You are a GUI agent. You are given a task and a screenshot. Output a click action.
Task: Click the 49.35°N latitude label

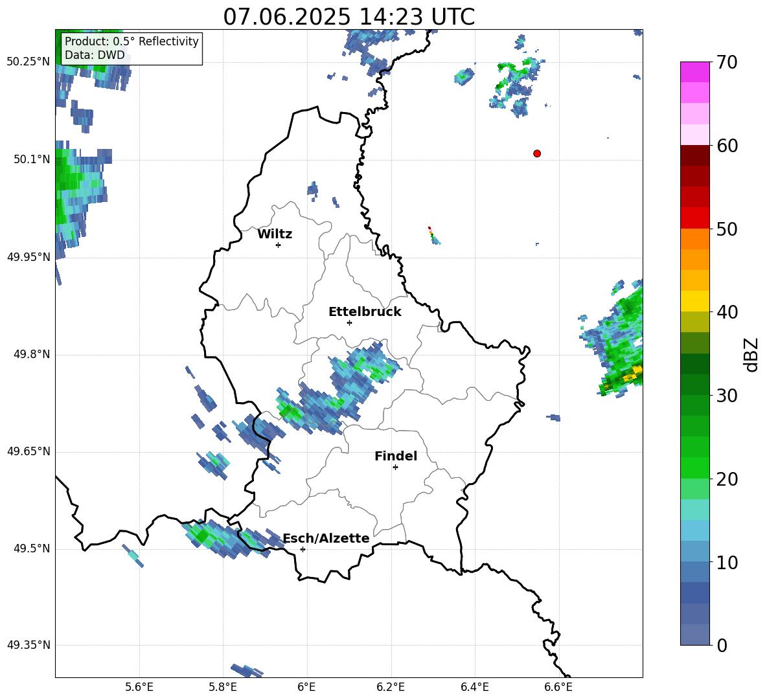29,645
